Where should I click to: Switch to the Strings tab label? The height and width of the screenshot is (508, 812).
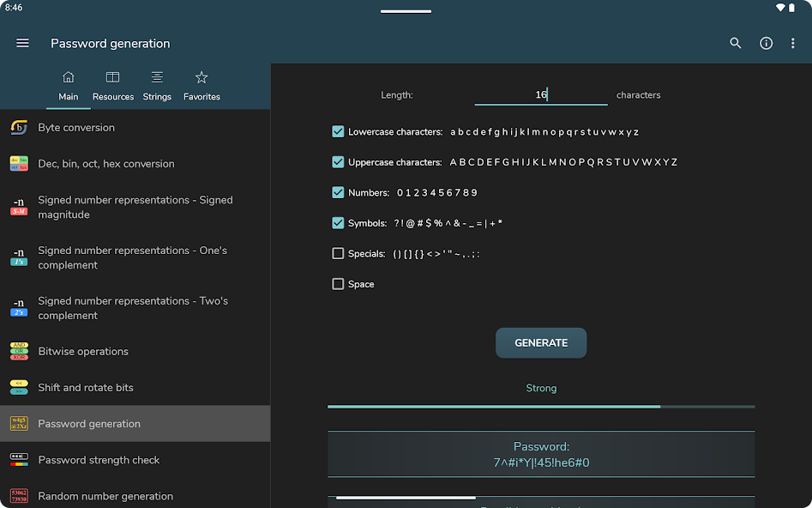pos(157,97)
